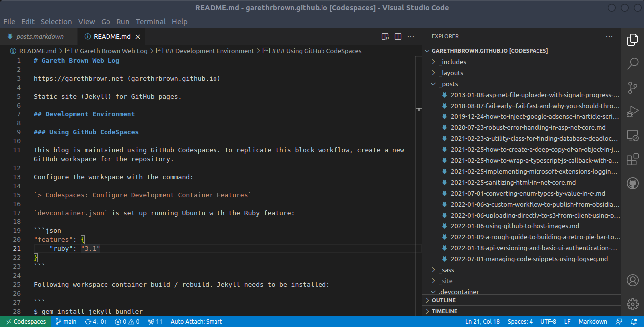Click the Codespaces remote indicator
This screenshot has height=327, width=644.
(26, 322)
